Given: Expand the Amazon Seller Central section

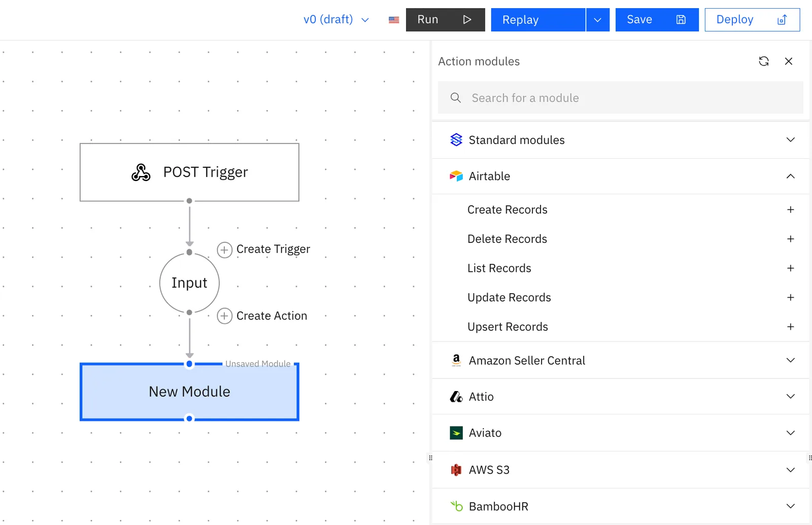Looking at the screenshot, I should (620, 360).
